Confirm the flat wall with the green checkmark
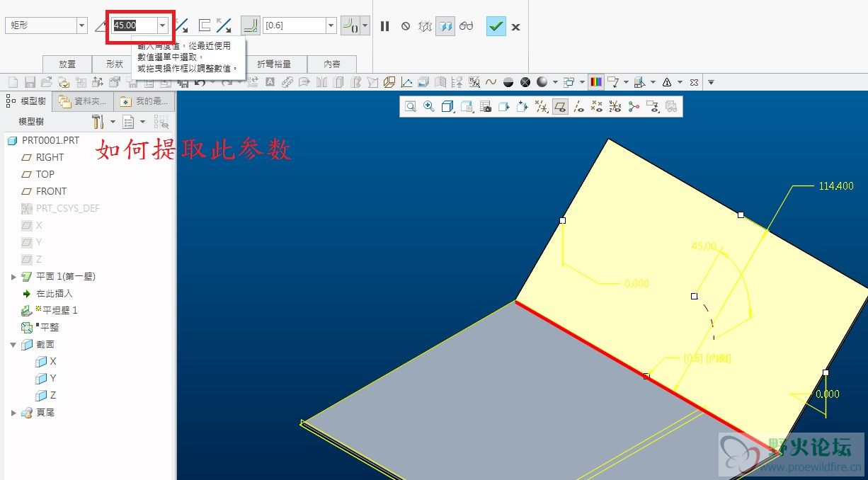 [496, 26]
